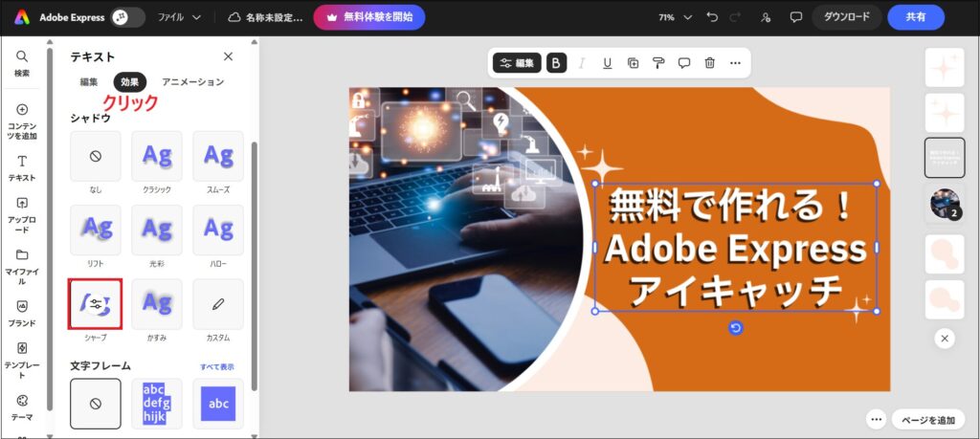Click the 無料で作れる! text on canvas
The image size is (980, 439).
[731, 207]
